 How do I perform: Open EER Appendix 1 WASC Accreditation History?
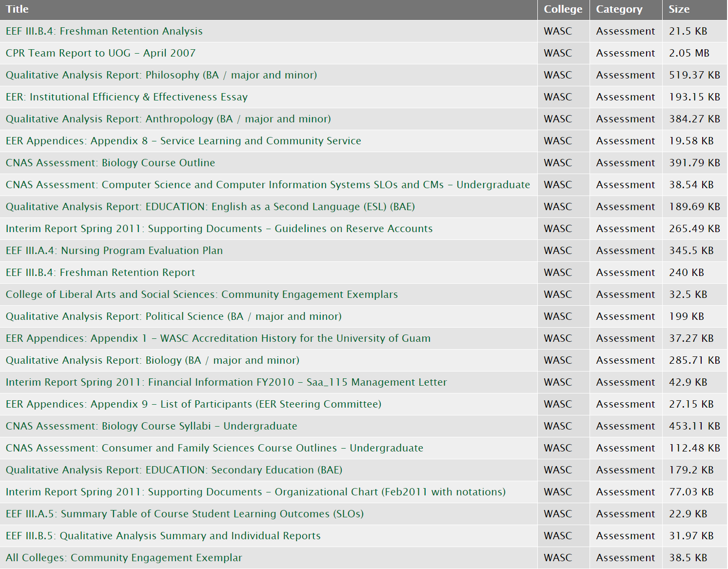point(218,338)
